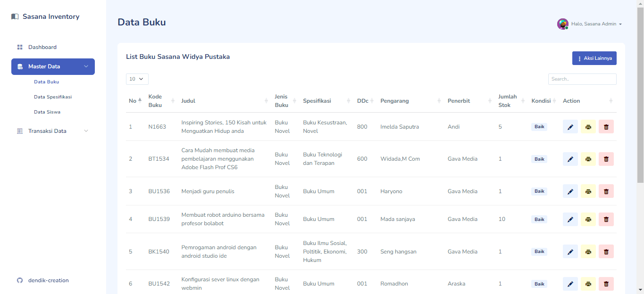644x294 pixels.
Task: Sort the table by Spesifikasi column
Action: [327, 101]
